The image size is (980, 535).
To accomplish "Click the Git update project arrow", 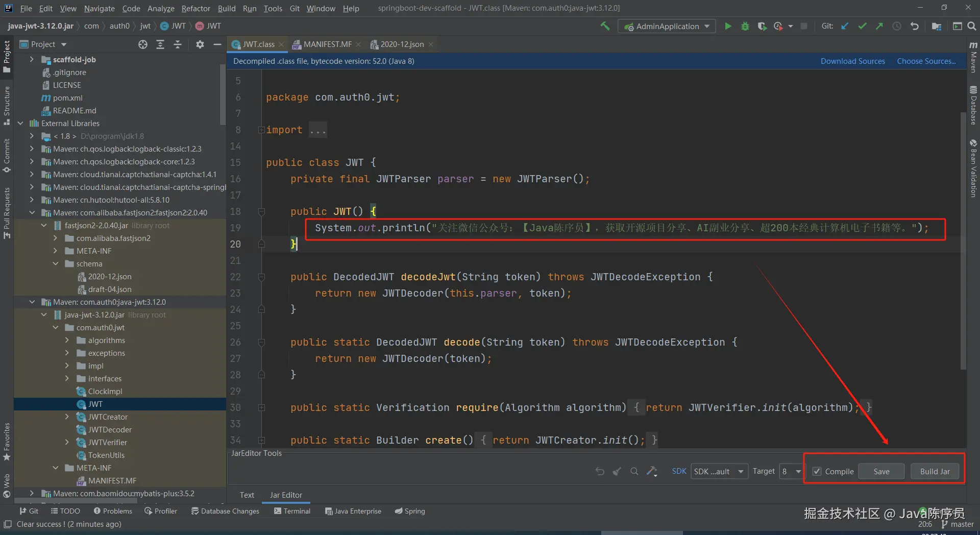I will [x=845, y=26].
